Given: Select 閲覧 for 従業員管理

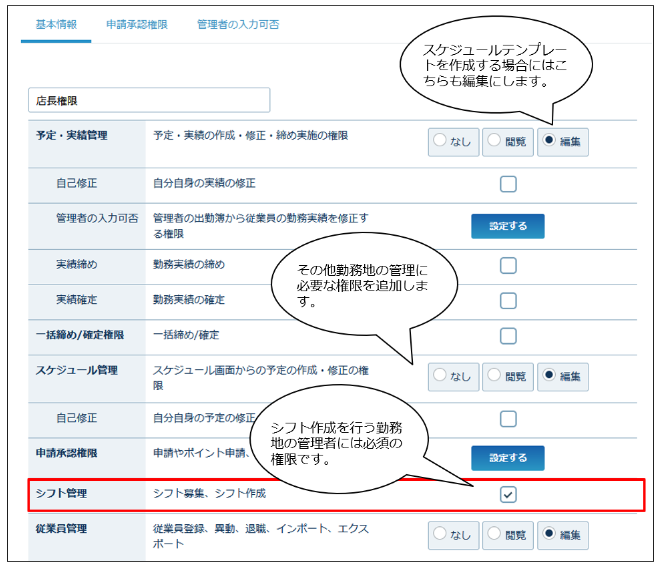Looking at the screenshot, I should point(508,534).
